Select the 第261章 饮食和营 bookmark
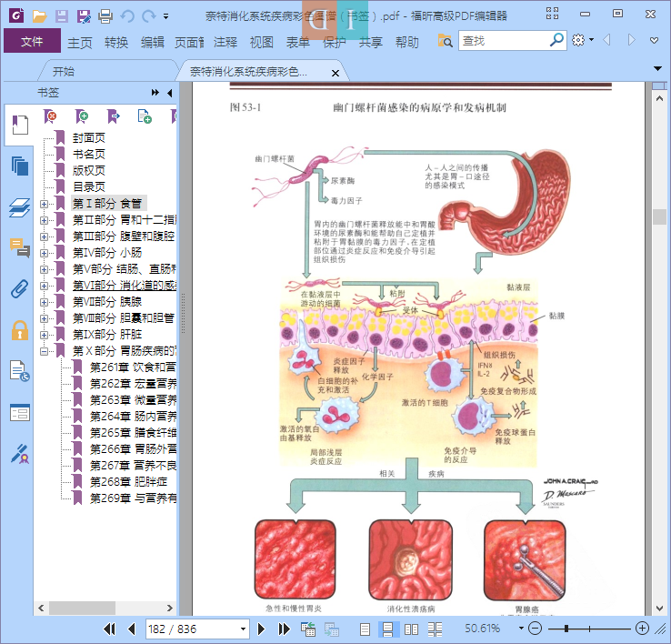The image size is (671, 644). point(133,367)
